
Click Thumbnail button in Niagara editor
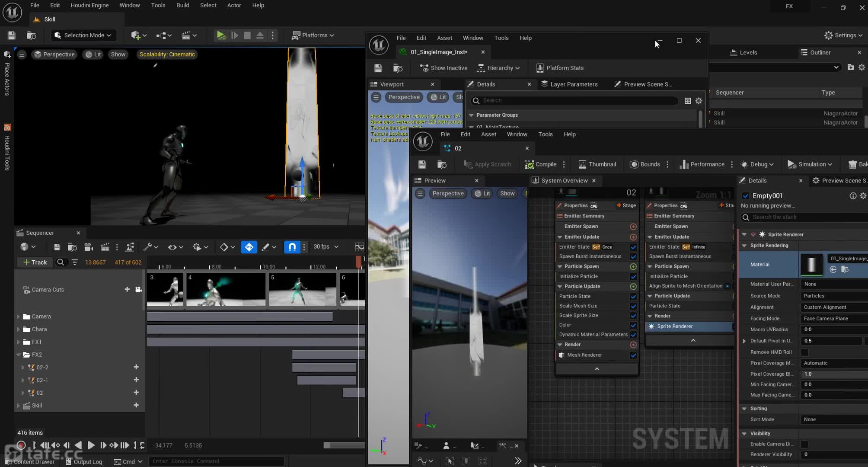tap(597, 164)
